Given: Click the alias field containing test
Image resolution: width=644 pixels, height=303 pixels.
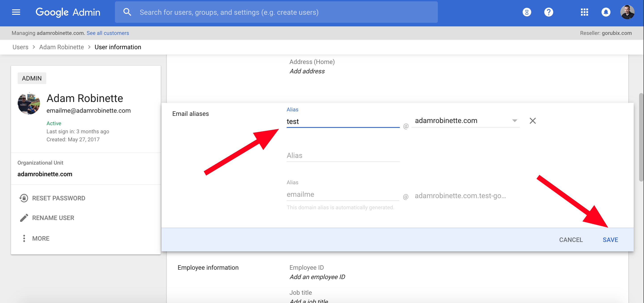Looking at the screenshot, I should click(343, 121).
